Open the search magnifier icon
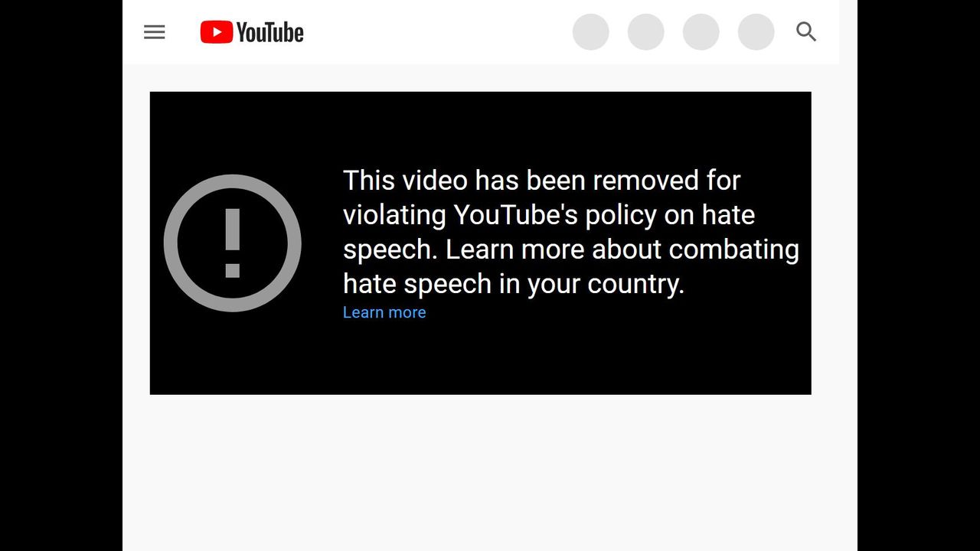980x551 pixels. click(x=806, y=31)
